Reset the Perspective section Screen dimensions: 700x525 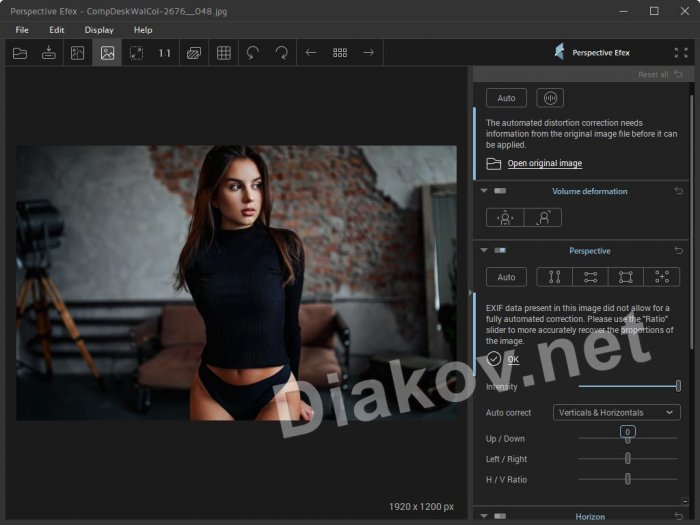679,250
